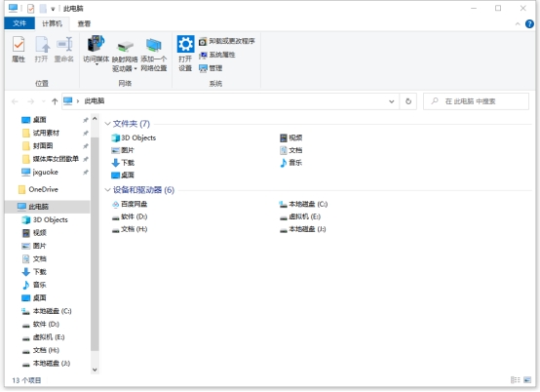Click the Back navigation arrow
The image size is (540, 392).
tap(15, 101)
